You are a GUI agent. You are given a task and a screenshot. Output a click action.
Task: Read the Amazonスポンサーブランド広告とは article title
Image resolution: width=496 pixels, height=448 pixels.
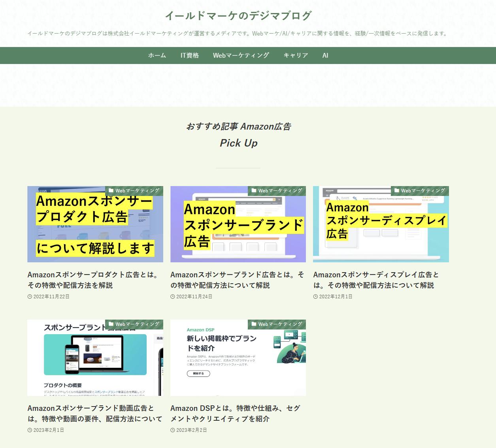tap(237, 280)
